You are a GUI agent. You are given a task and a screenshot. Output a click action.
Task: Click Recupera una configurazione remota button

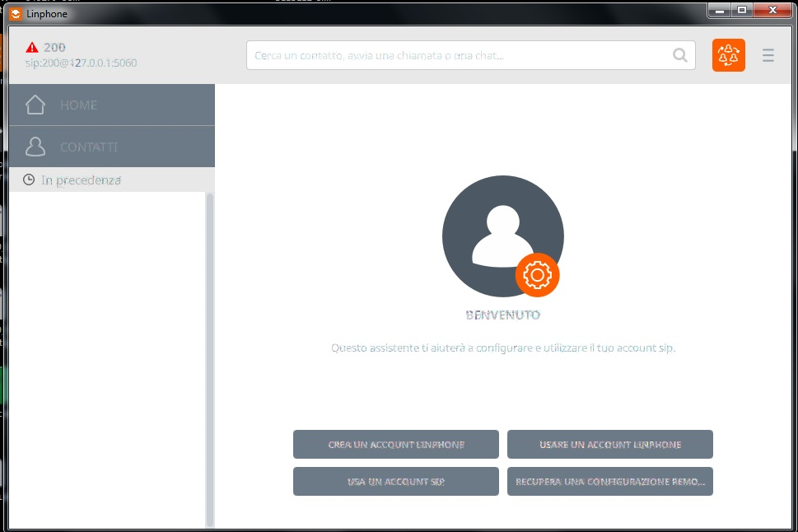[x=610, y=482]
